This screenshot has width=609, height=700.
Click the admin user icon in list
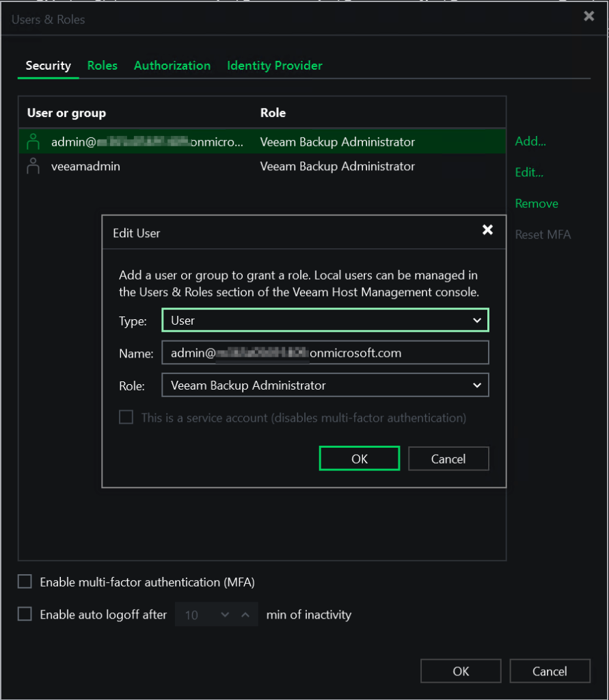(32, 142)
